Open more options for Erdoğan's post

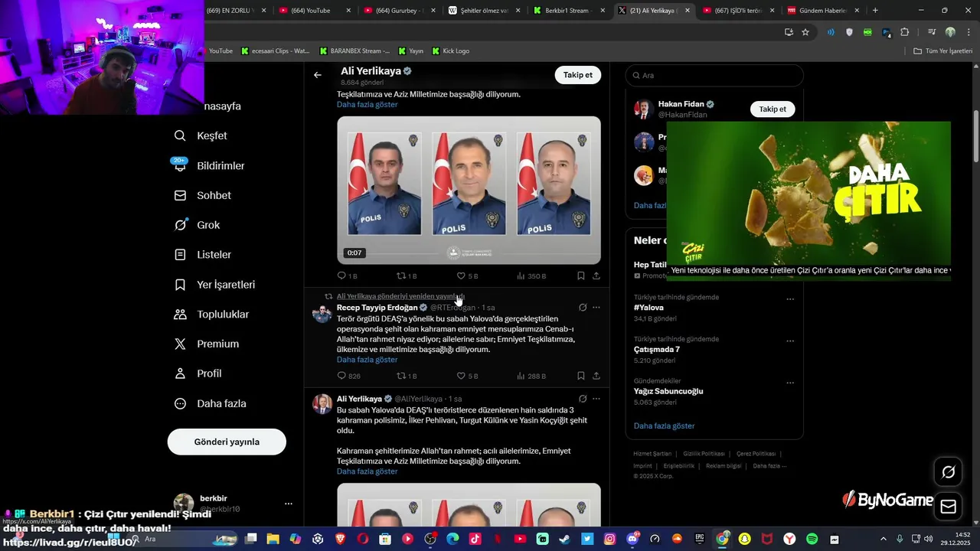[x=596, y=307]
